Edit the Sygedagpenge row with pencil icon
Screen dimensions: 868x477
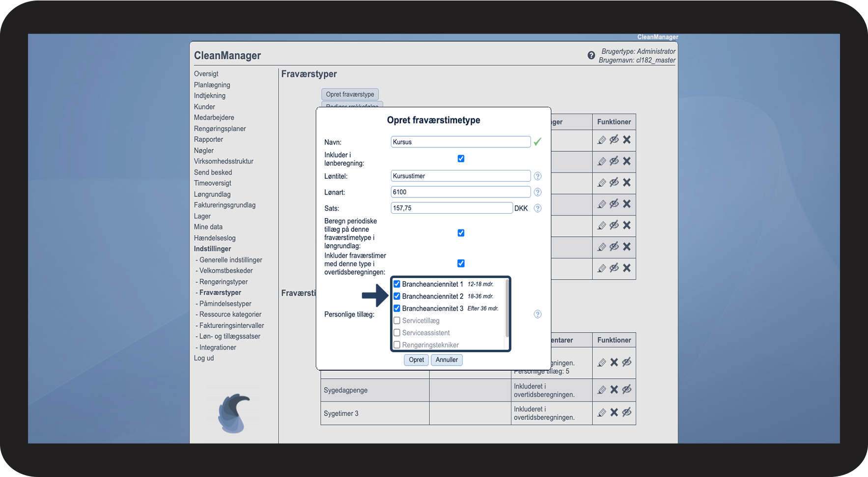(602, 390)
